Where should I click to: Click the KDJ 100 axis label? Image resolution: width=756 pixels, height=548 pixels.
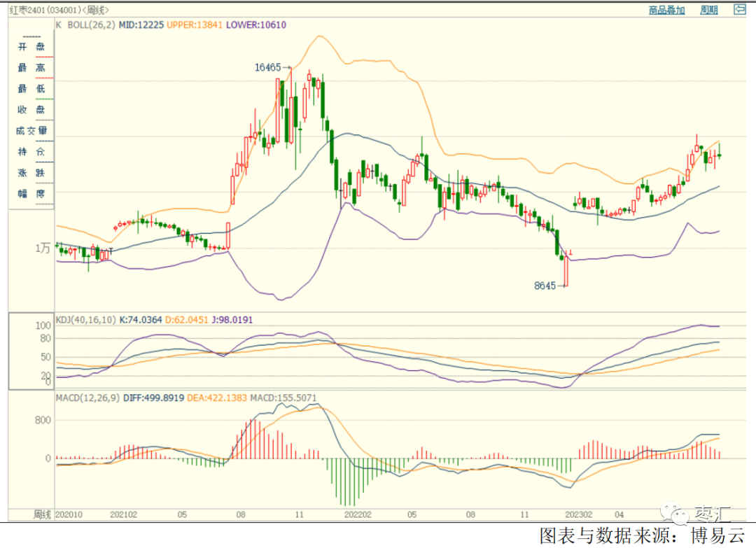(x=43, y=326)
